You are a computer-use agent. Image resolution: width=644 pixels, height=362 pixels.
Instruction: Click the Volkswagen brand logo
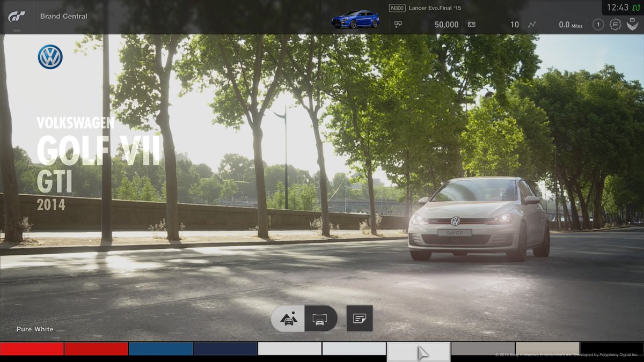[50, 57]
